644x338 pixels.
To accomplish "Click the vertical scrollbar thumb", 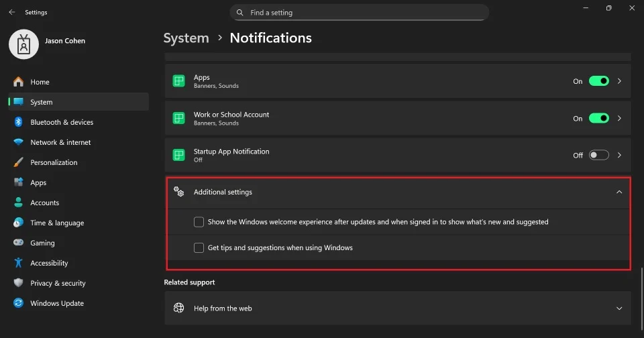I will (x=641, y=298).
